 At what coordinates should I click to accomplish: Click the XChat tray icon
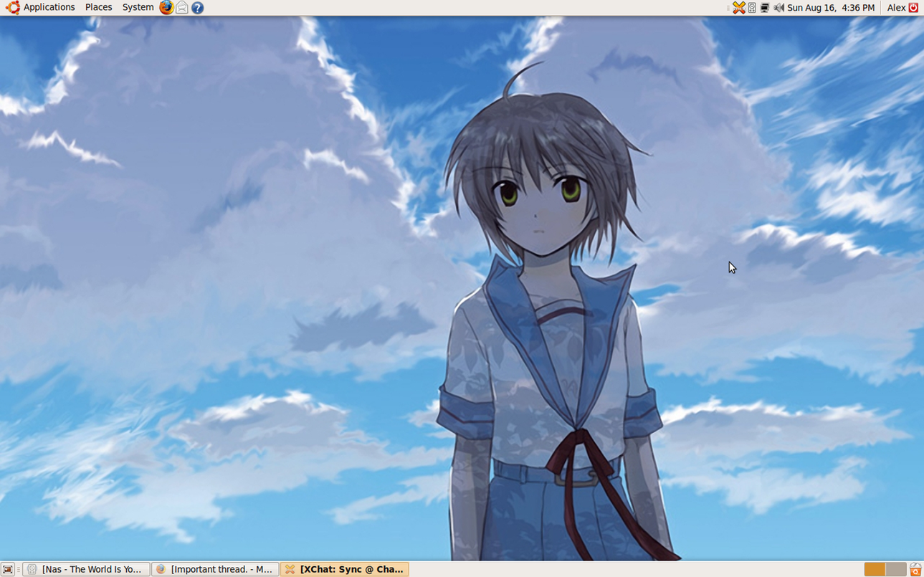pos(738,8)
